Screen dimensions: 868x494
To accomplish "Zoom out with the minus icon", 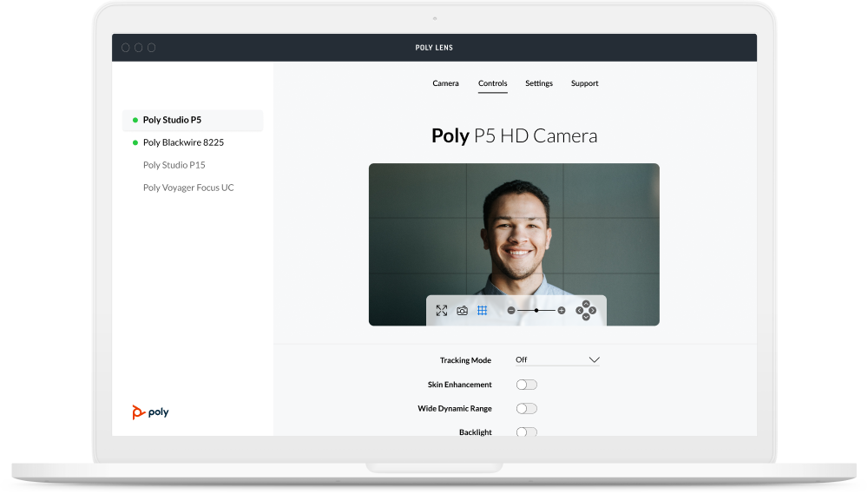I will [511, 311].
